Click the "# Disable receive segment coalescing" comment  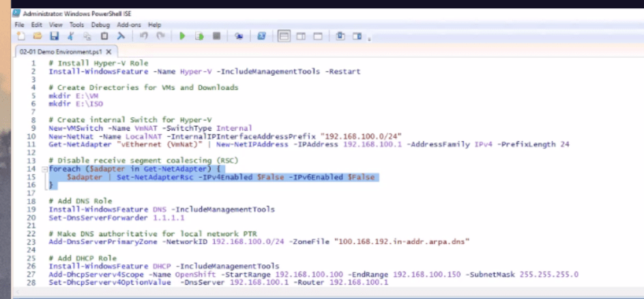[x=144, y=160]
